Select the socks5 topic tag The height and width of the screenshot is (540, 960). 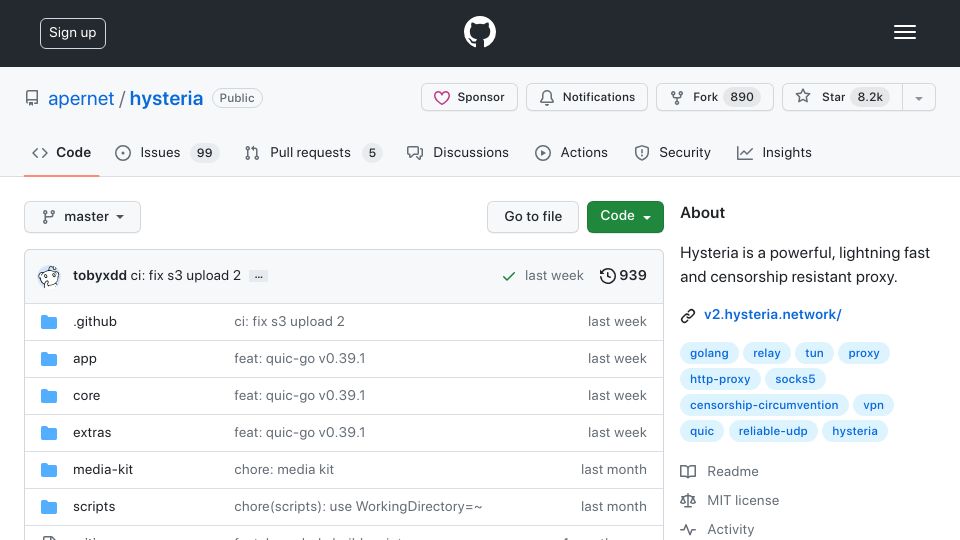coord(795,379)
